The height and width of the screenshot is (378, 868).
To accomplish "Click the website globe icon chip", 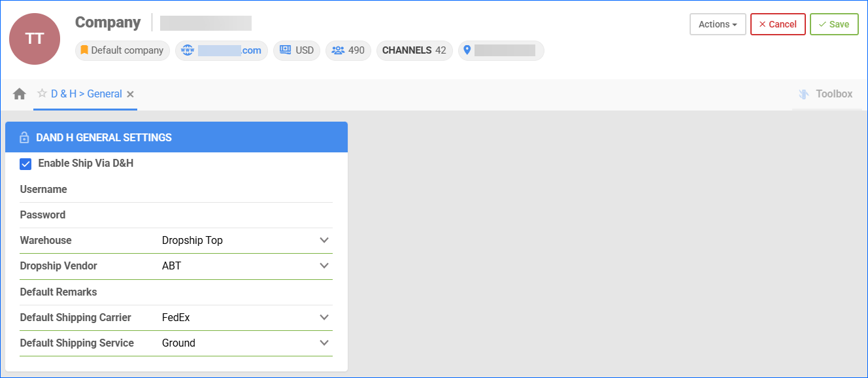I will [222, 50].
